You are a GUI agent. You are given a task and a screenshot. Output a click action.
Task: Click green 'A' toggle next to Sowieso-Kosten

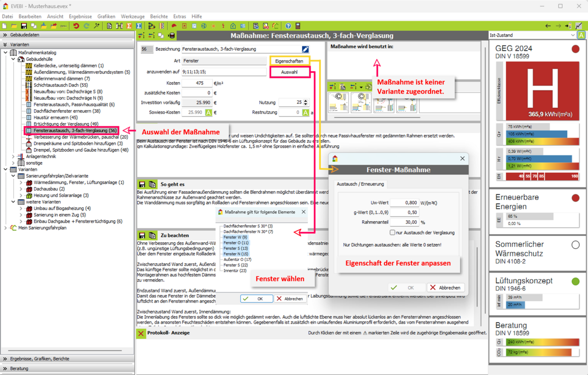(x=208, y=113)
